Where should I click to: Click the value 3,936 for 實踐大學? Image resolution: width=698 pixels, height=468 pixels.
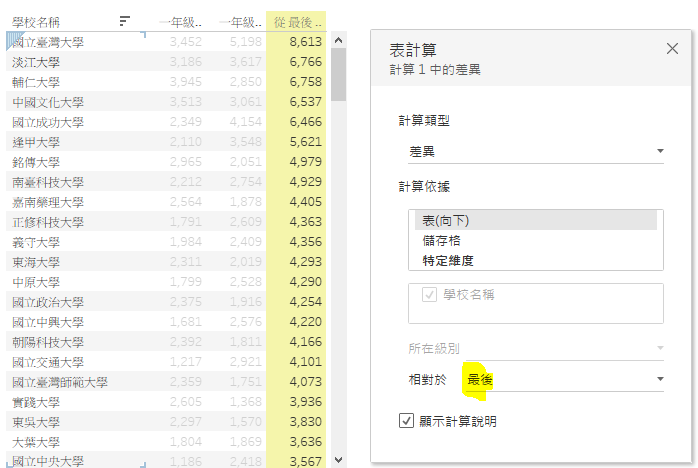pyautogui.click(x=305, y=402)
